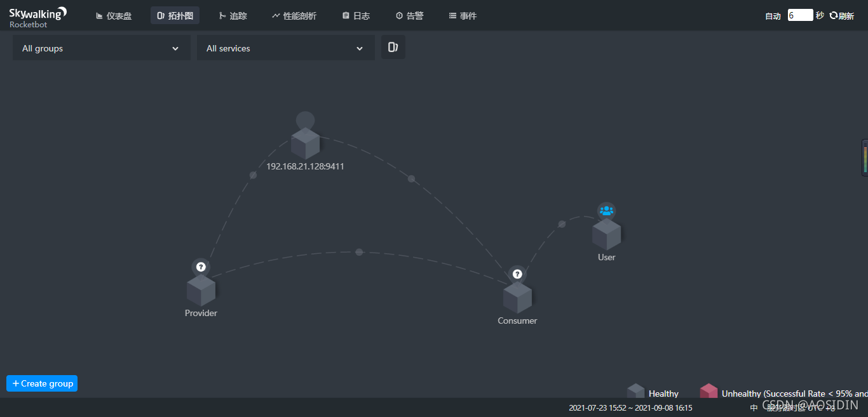Click the Skywalking Rocketbot logo
This screenshot has height=417, width=868.
[x=37, y=17]
